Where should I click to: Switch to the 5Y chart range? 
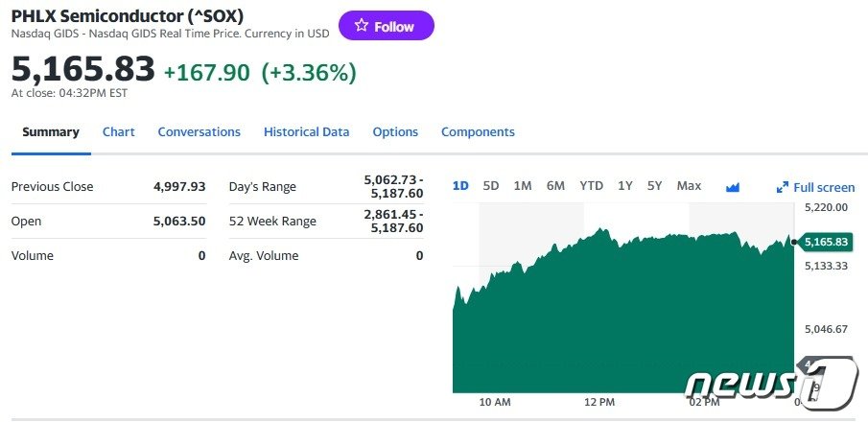[654, 186]
